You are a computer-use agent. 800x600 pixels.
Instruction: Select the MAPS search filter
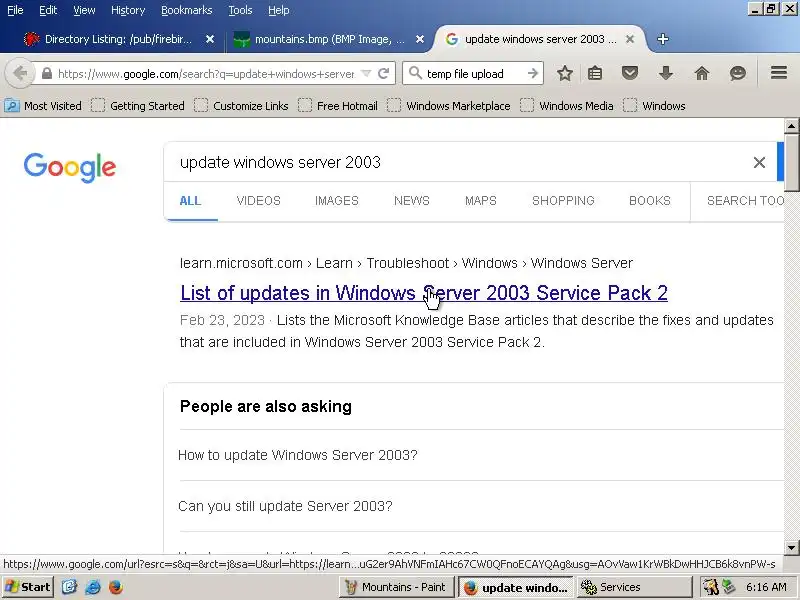481,201
